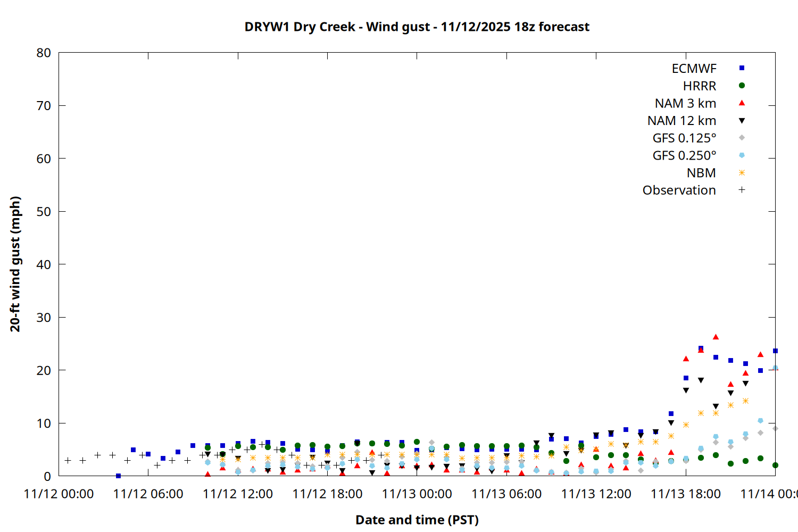This screenshot has height=532, width=798.
Task: Click the Observation legend text label
Action: [679, 190]
